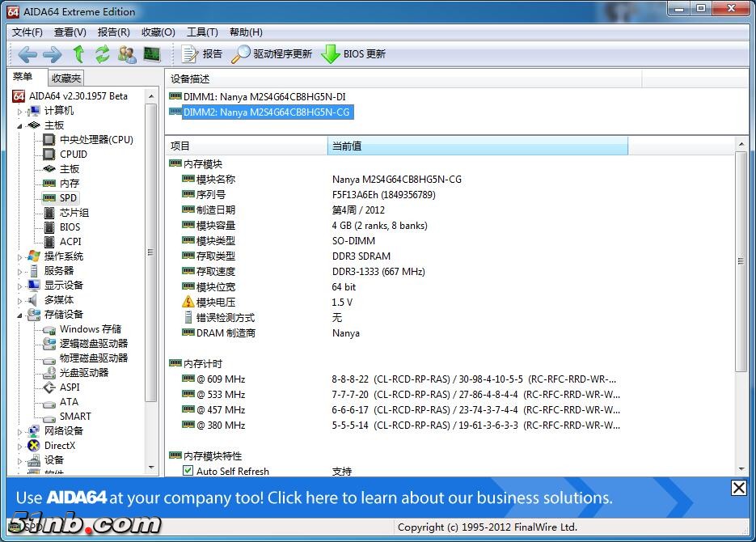This screenshot has height=542, width=756.
Task: Click the BIOS 更新 toolbar button
Action: point(353,54)
